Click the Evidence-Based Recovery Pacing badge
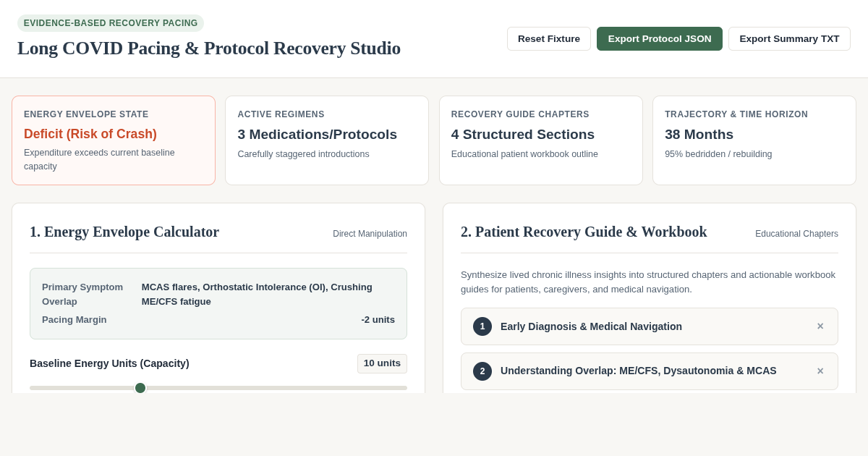 (111, 23)
